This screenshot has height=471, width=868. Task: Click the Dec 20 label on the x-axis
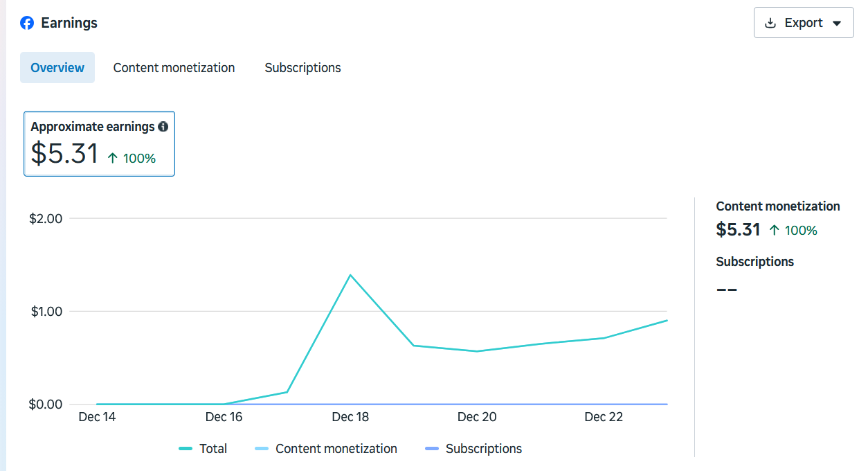(x=477, y=416)
